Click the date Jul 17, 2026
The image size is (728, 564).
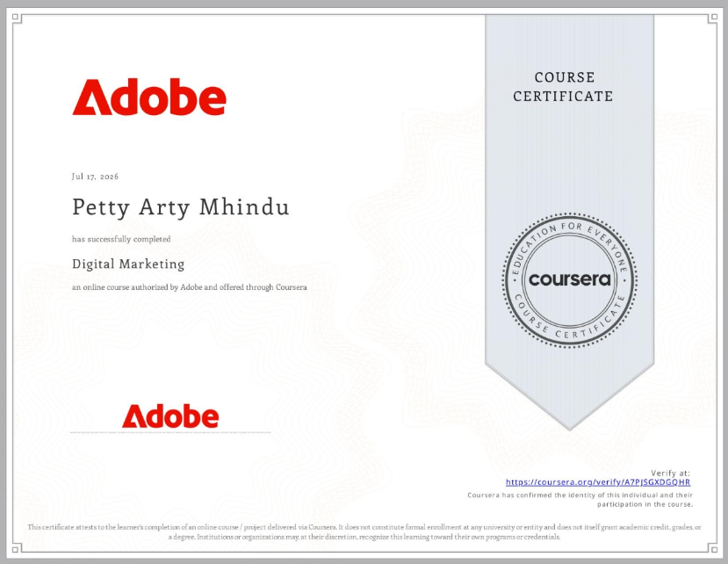[x=95, y=176]
